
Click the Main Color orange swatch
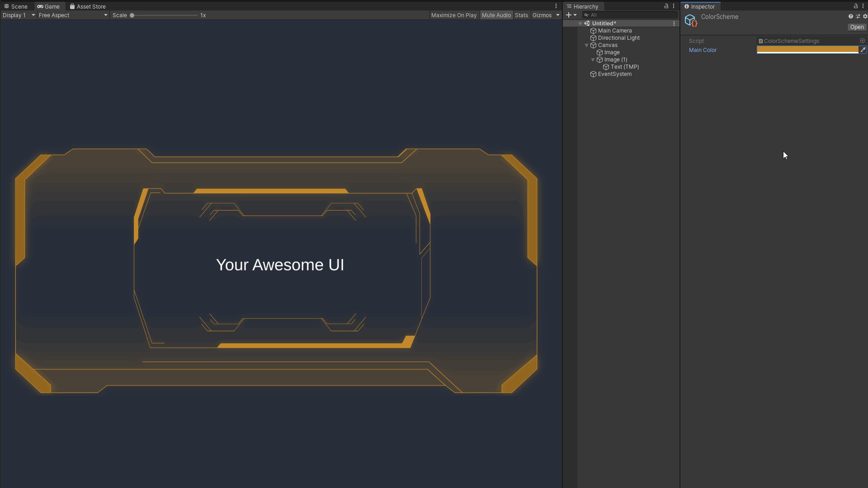coord(807,50)
